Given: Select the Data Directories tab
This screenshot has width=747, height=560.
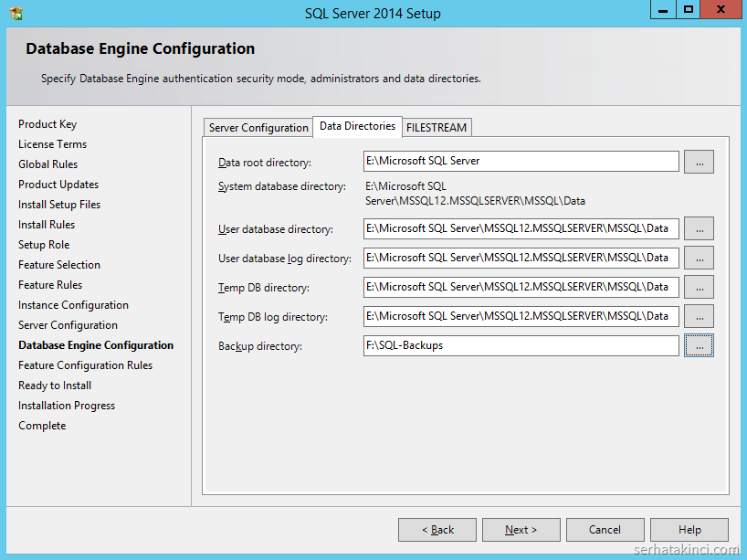Looking at the screenshot, I should 357,126.
